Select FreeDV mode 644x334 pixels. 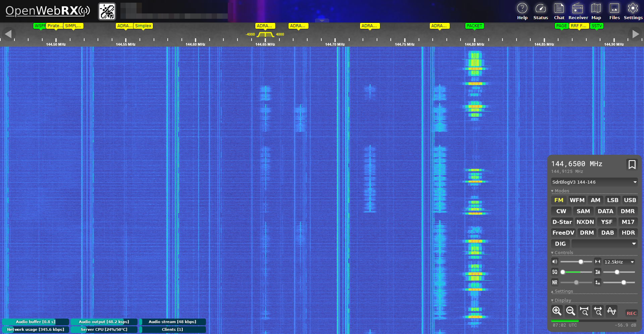click(563, 233)
